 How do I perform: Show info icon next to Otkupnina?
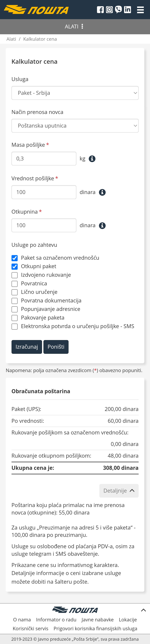click(x=102, y=226)
